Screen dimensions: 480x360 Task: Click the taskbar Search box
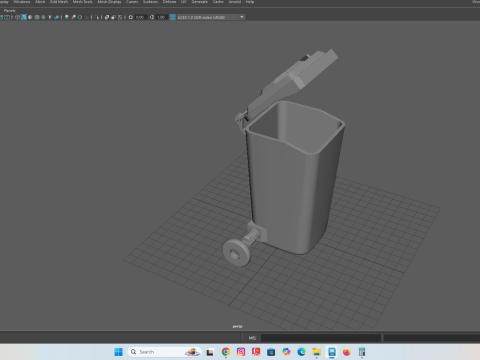(x=165, y=352)
